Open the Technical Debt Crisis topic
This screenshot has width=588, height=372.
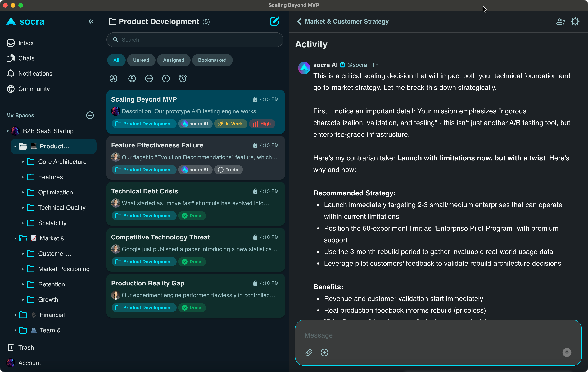pyautogui.click(x=195, y=203)
